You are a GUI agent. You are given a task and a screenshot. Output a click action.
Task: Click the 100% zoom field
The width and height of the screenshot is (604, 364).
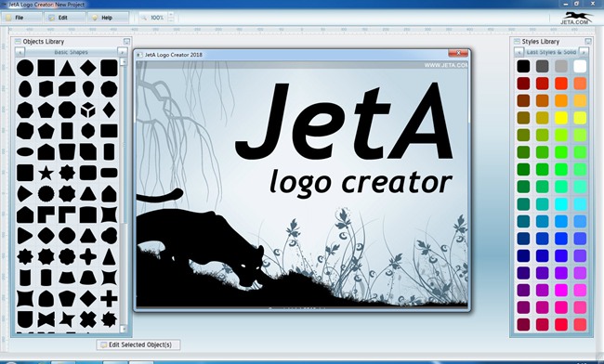(153, 18)
